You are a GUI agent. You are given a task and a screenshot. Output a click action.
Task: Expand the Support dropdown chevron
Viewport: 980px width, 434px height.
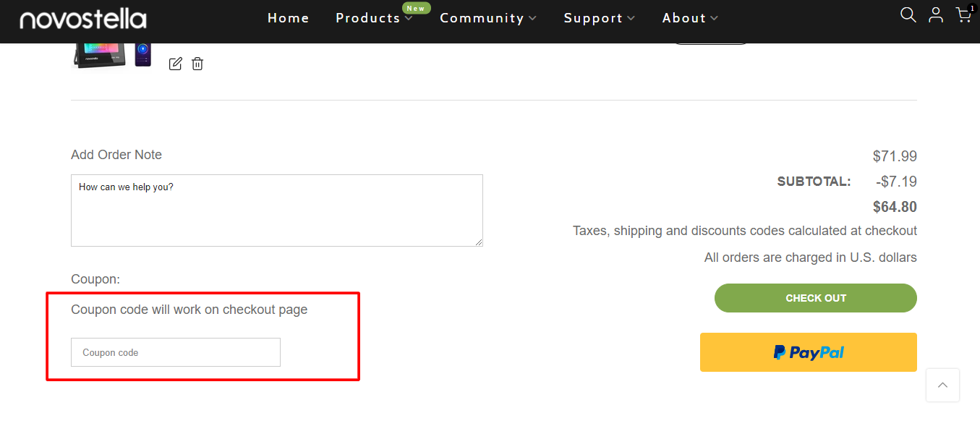point(631,18)
